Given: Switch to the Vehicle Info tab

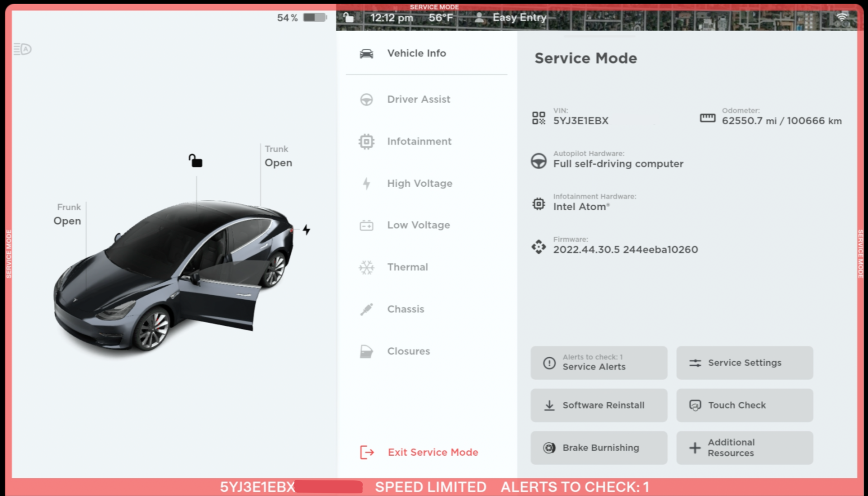Looking at the screenshot, I should [x=416, y=53].
